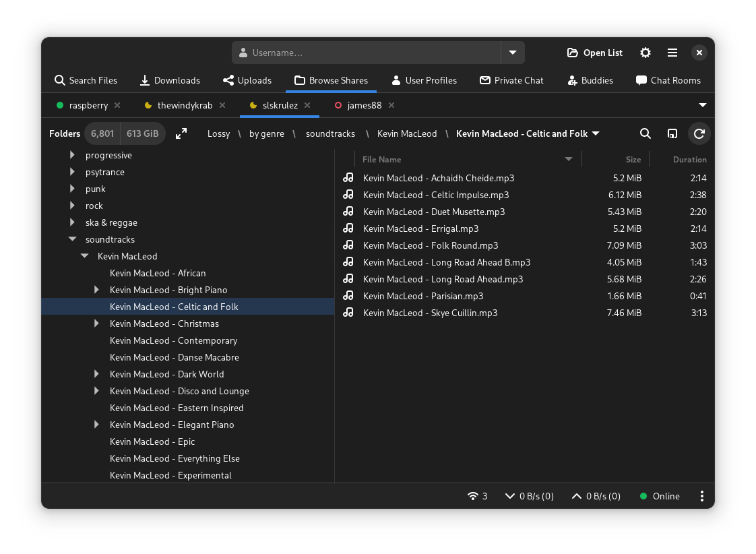
Task: Close the raspberry user tab
Action: (117, 105)
